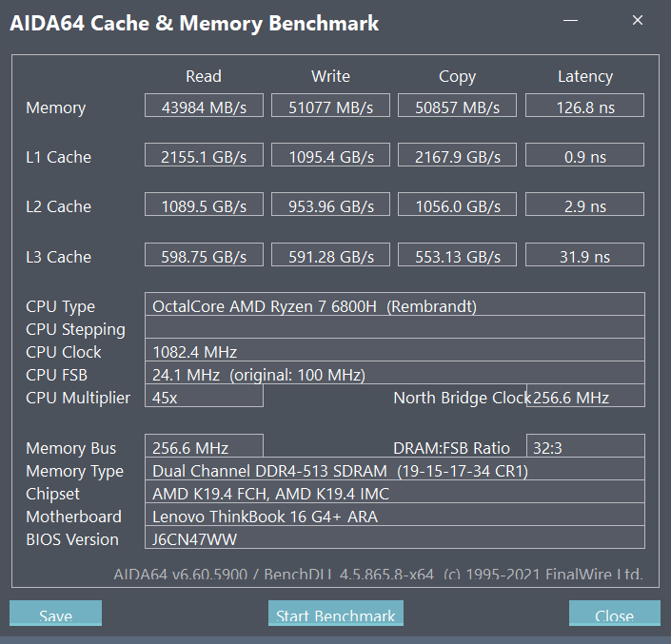This screenshot has width=671, height=644.
Task: Click the L3 Cache Copy 553.13 GB/s field
Action: point(457,255)
